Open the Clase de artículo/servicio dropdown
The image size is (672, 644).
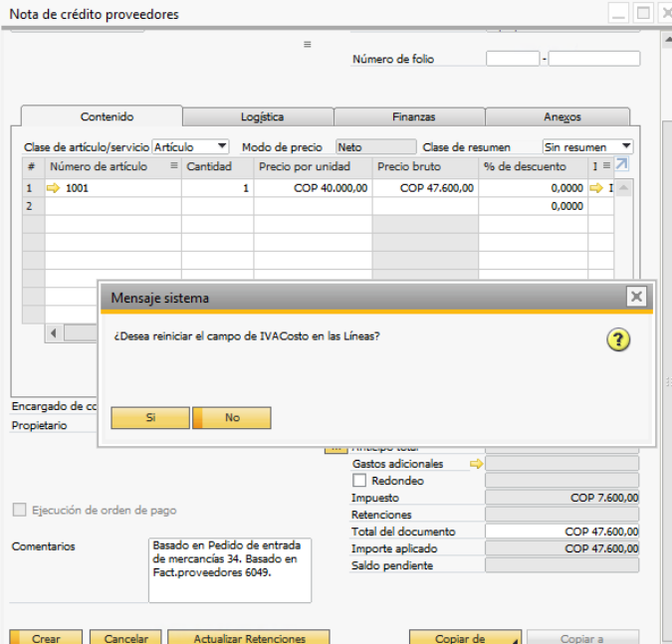222,146
